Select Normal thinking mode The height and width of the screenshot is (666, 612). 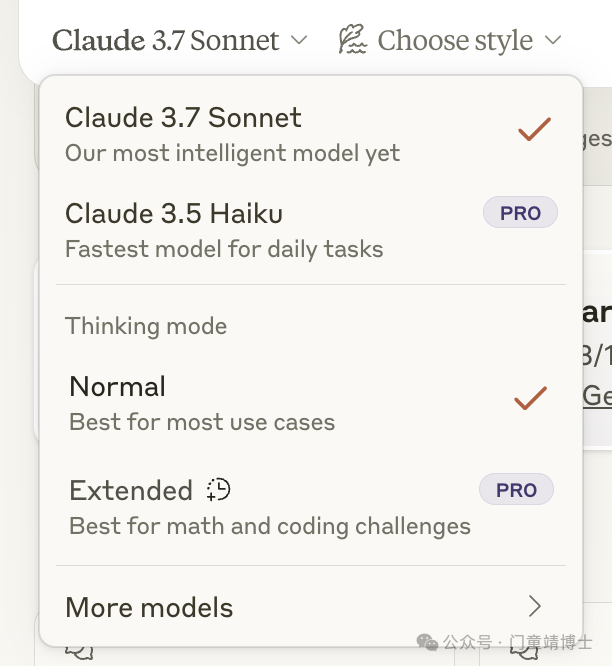tap(311, 403)
